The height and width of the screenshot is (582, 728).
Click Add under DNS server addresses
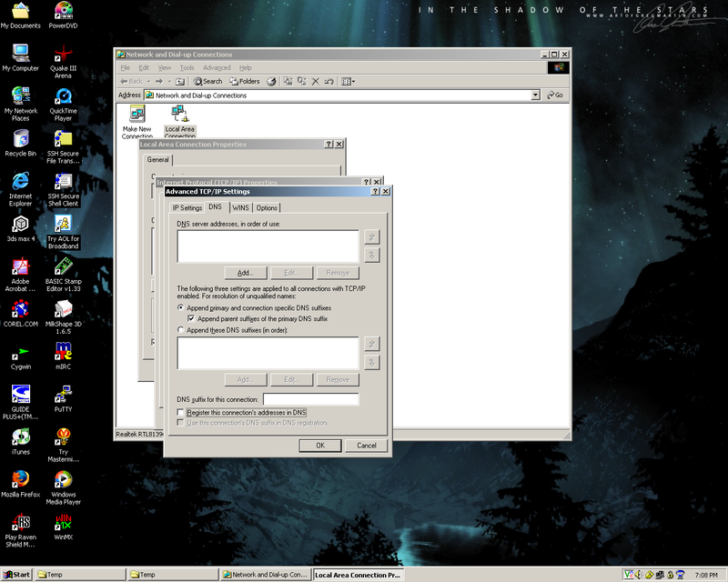[x=246, y=273]
